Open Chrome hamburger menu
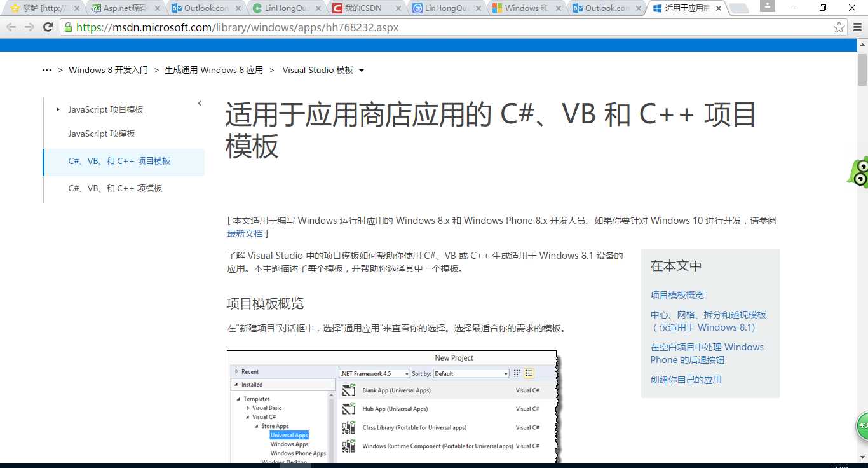Screen dimensions: 868x468 pyautogui.click(x=857, y=27)
